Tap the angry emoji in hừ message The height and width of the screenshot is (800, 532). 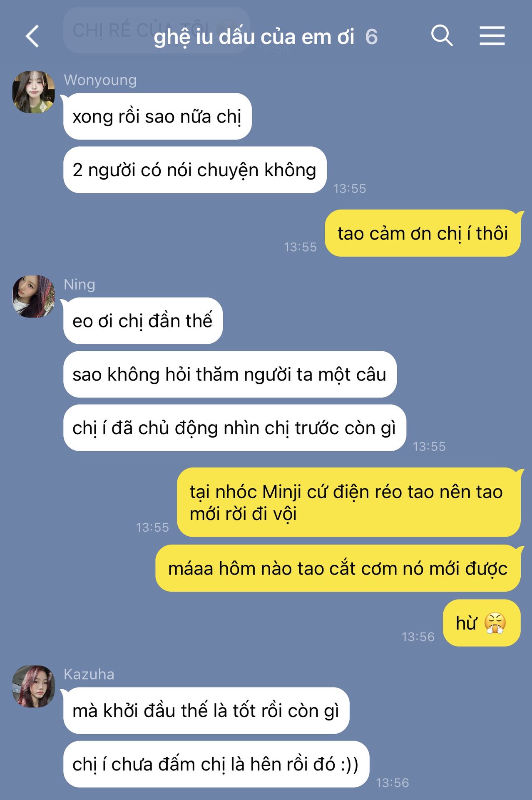495,623
